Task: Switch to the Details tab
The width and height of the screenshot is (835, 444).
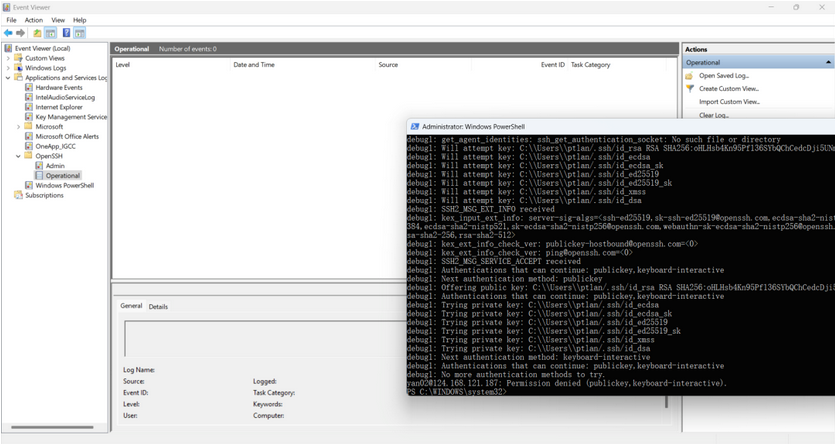Action: click(158, 307)
